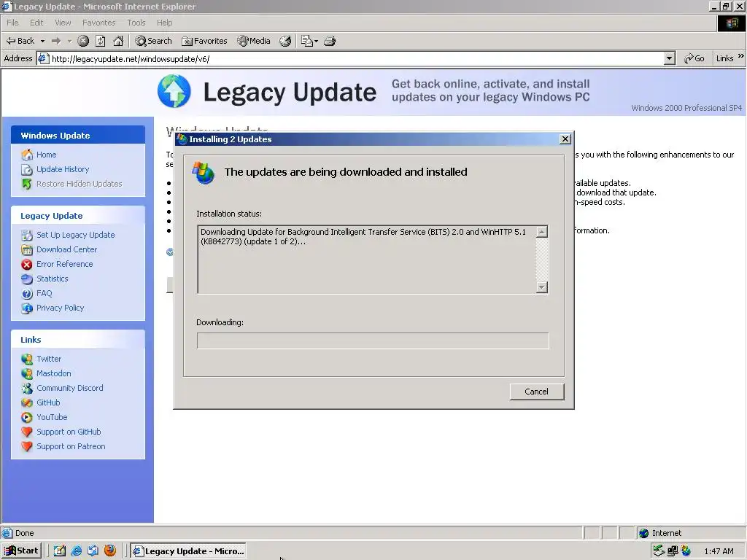The height and width of the screenshot is (560, 747).
Task: Cancel the update installation
Action: (x=537, y=392)
